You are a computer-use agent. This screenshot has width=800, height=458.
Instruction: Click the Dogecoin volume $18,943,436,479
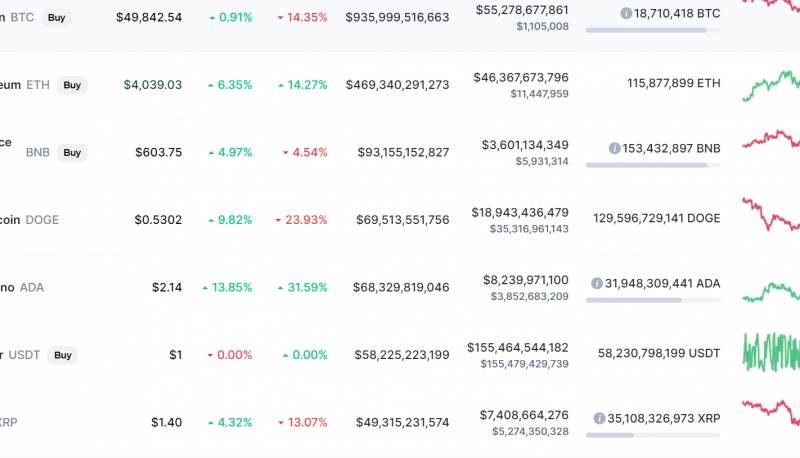coord(520,212)
